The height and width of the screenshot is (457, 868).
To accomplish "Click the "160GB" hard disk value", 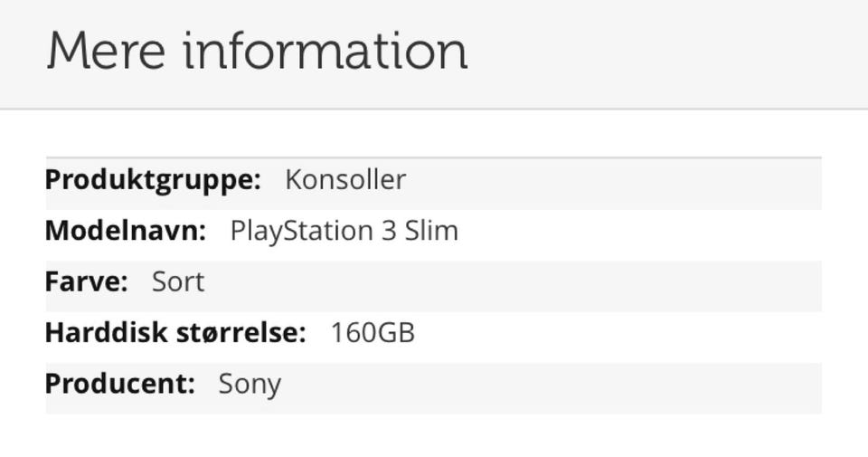I will pos(373,332).
